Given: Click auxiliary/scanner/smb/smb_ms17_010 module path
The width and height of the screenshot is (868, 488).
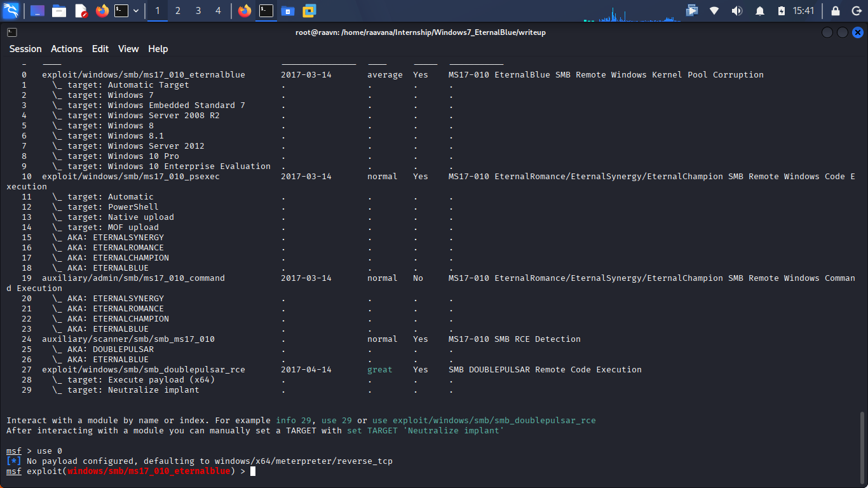Looking at the screenshot, I should [x=128, y=339].
